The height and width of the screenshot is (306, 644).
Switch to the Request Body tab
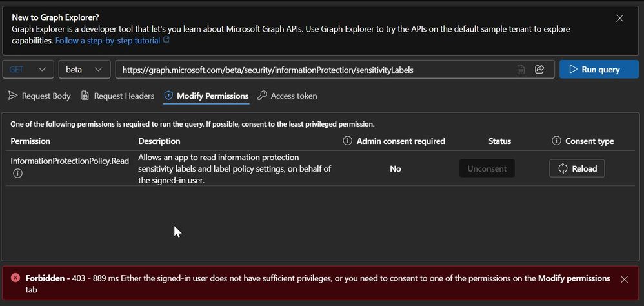pos(39,96)
